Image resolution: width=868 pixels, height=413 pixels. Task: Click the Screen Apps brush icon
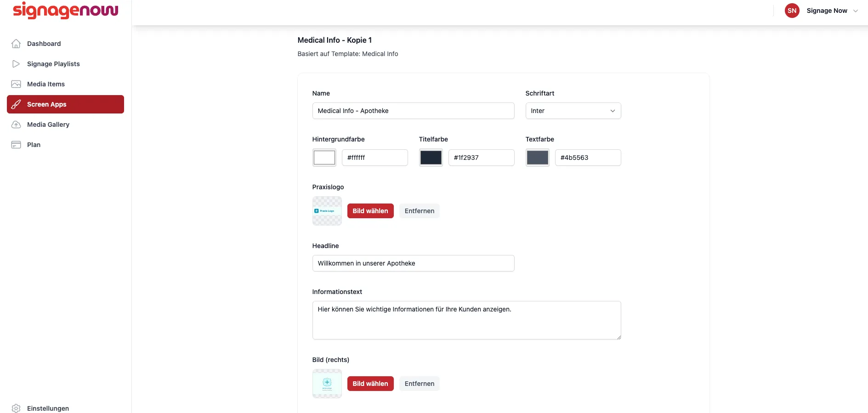16,104
